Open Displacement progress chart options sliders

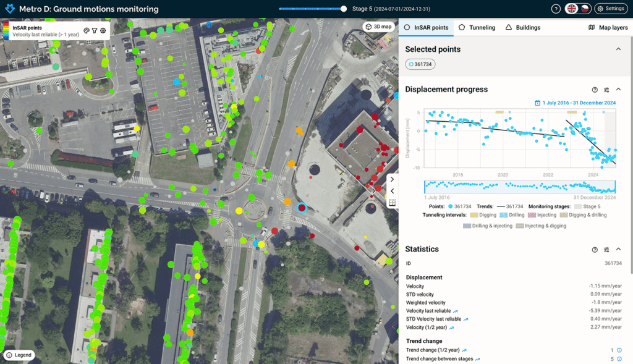(x=606, y=90)
